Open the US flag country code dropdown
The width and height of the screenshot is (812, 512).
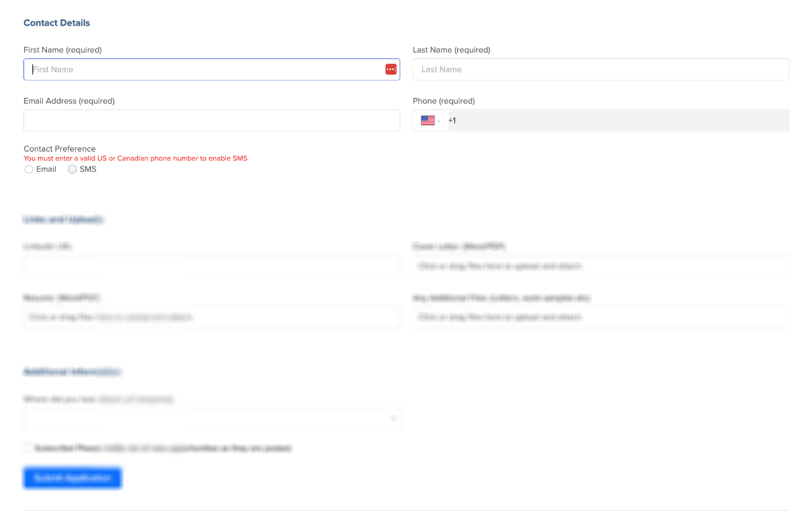point(430,121)
